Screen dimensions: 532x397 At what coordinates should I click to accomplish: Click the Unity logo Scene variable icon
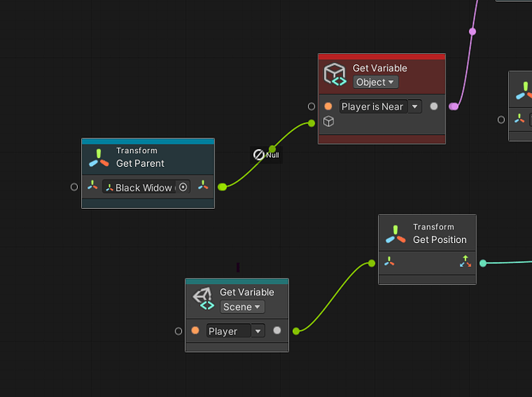coord(203,299)
